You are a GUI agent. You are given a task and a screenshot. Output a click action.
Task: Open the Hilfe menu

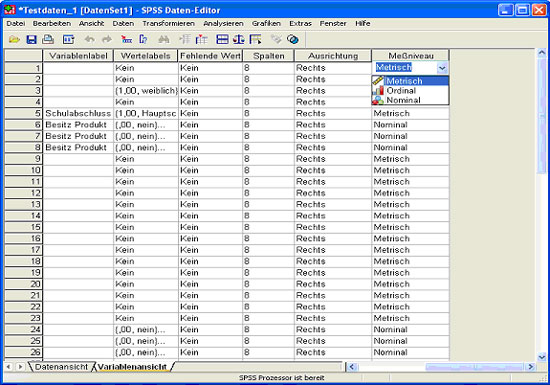363,23
